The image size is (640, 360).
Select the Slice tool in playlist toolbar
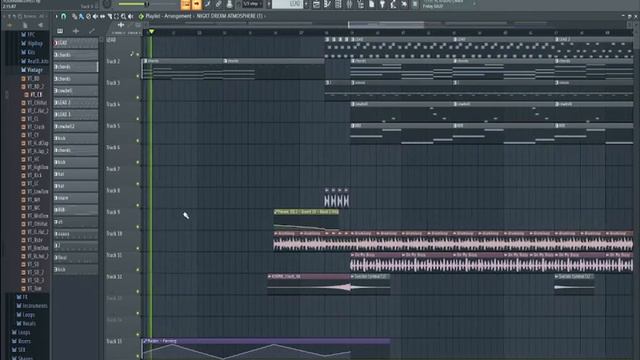click(x=109, y=16)
